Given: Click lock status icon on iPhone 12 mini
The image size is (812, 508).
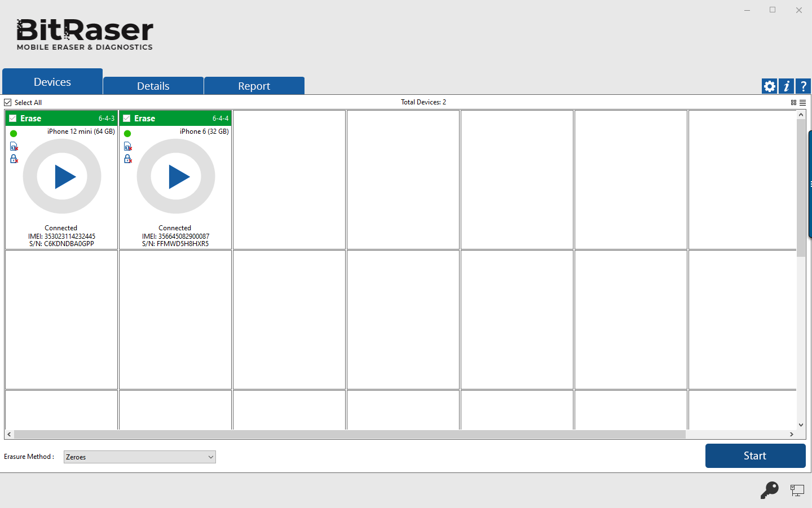Looking at the screenshot, I should [14, 159].
